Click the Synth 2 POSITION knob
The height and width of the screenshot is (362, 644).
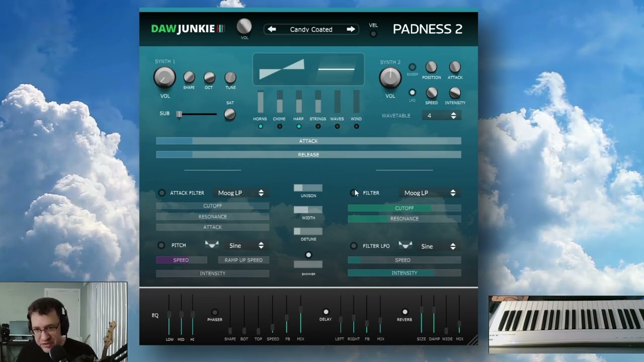click(431, 67)
